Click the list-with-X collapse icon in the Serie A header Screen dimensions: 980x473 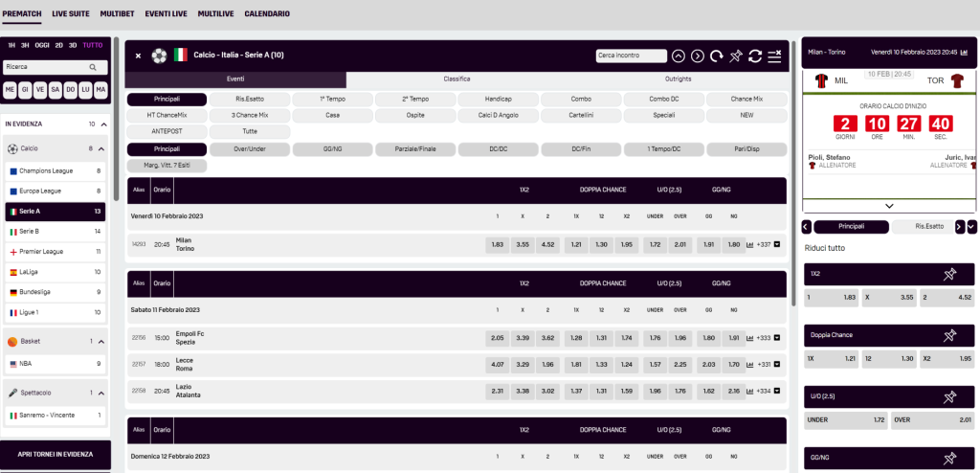pyautogui.click(x=774, y=56)
